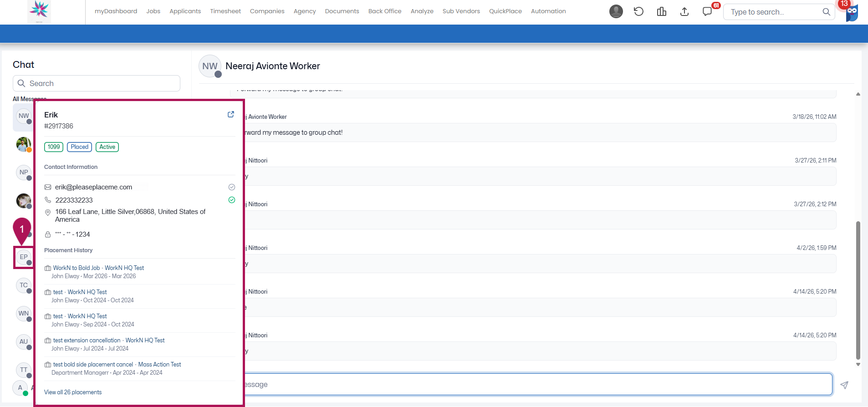The width and height of the screenshot is (868, 407).
Task: Click the Type to search field
Action: (779, 12)
